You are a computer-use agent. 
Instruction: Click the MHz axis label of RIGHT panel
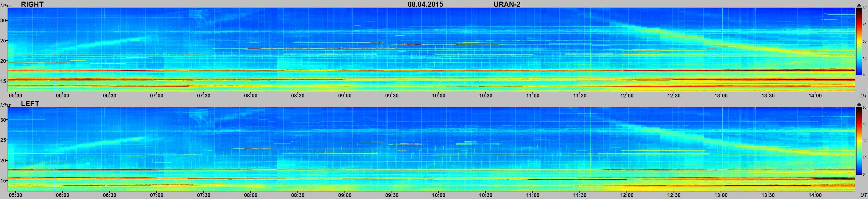point(5,5)
